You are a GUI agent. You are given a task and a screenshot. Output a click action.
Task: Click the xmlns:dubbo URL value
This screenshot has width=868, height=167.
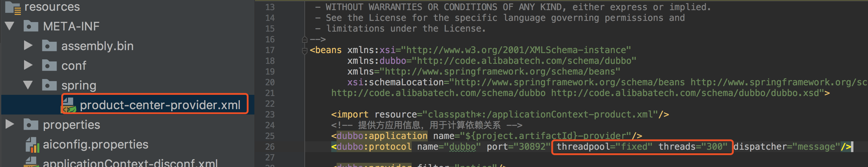[x=527, y=61]
